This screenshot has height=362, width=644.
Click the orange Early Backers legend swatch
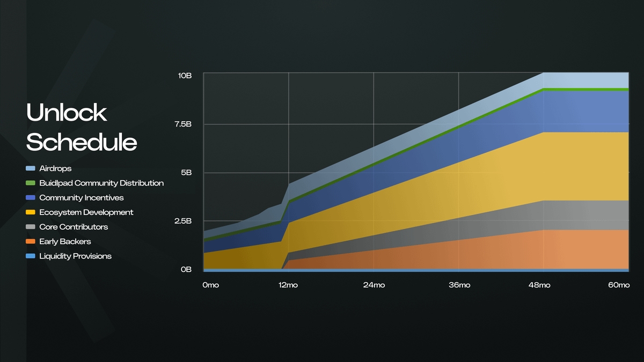point(31,241)
